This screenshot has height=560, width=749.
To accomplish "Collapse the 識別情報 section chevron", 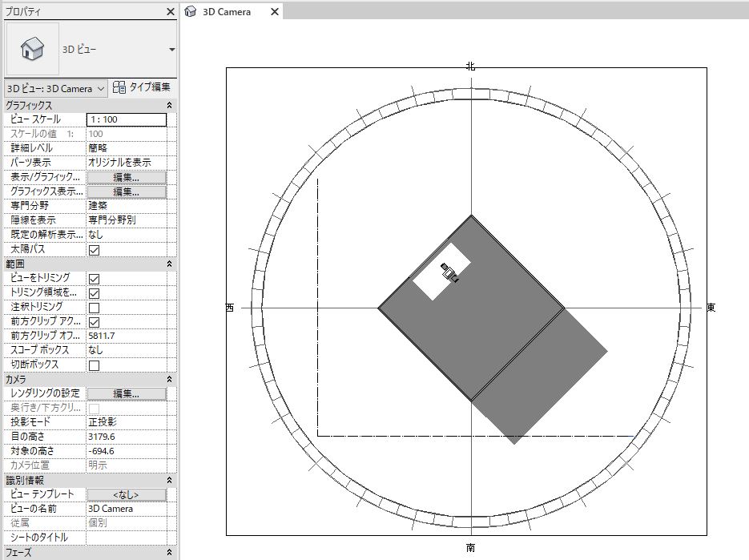I will (x=169, y=478).
